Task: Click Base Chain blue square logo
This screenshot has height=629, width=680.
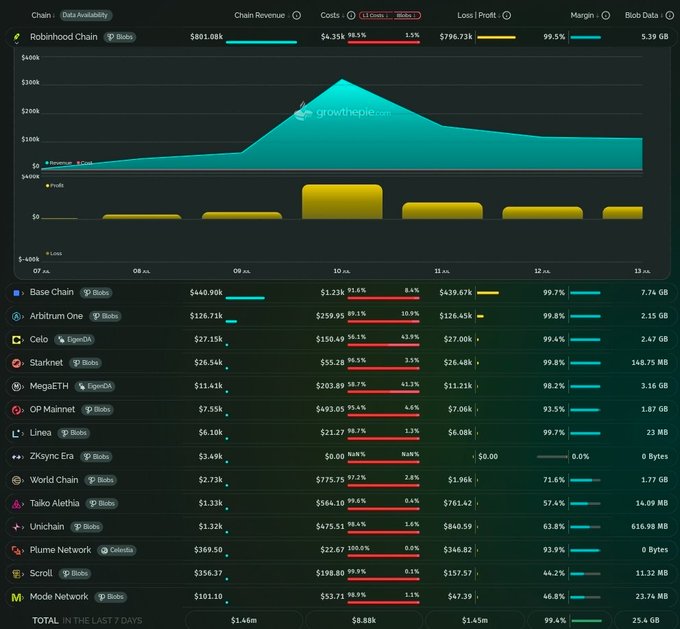Action: pyautogui.click(x=16, y=293)
